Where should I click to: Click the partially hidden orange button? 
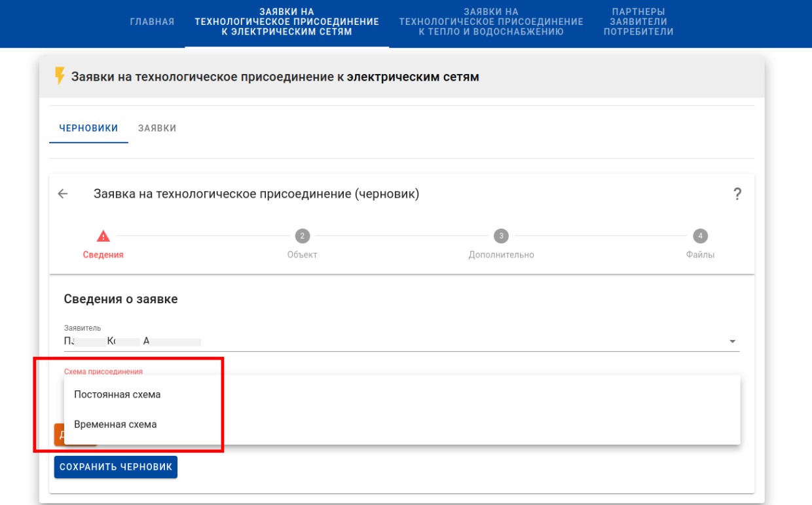pyautogui.click(x=58, y=436)
